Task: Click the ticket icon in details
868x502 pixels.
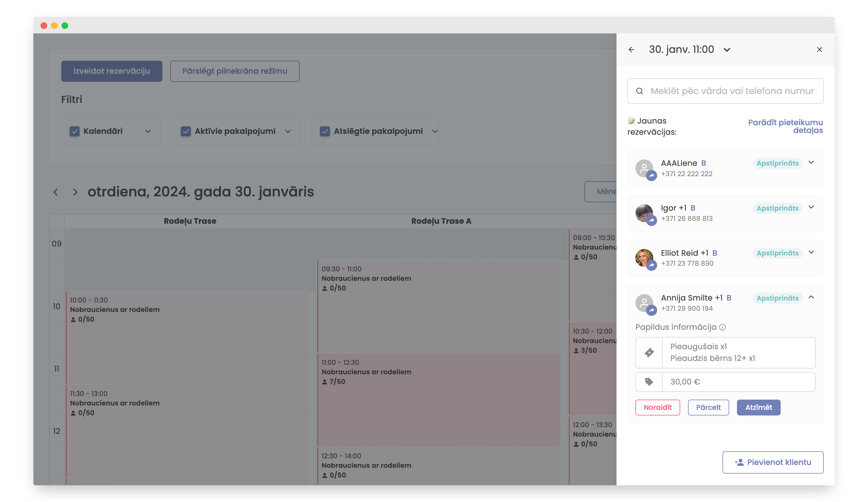Action: (649, 353)
